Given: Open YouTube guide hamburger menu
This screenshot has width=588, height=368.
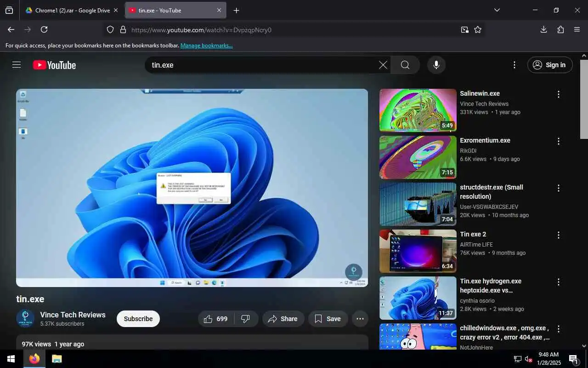Looking at the screenshot, I should tap(17, 65).
